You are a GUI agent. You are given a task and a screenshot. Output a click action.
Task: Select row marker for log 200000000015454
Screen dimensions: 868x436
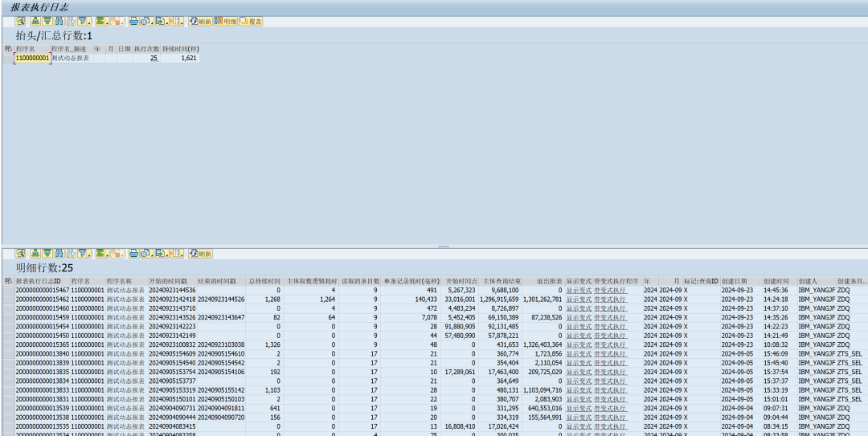[8, 327]
